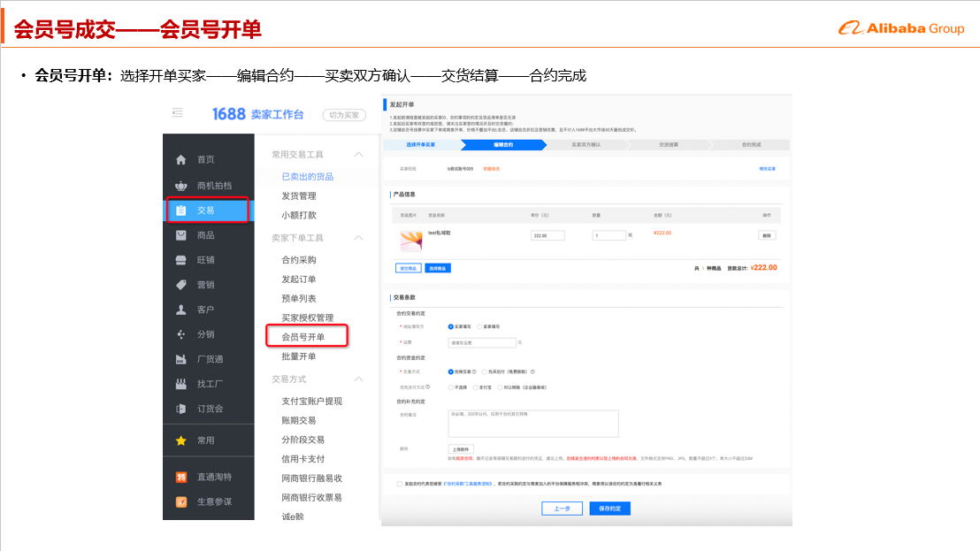Select 买家填写 radio for address
The height and width of the screenshot is (551, 980).
[450, 326]
